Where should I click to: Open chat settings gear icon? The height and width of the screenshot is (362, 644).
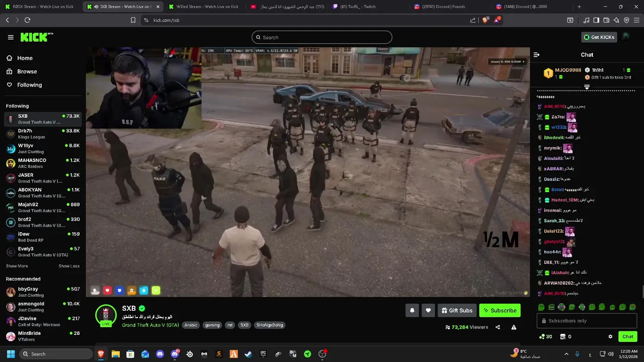click(x=610, y=336)
